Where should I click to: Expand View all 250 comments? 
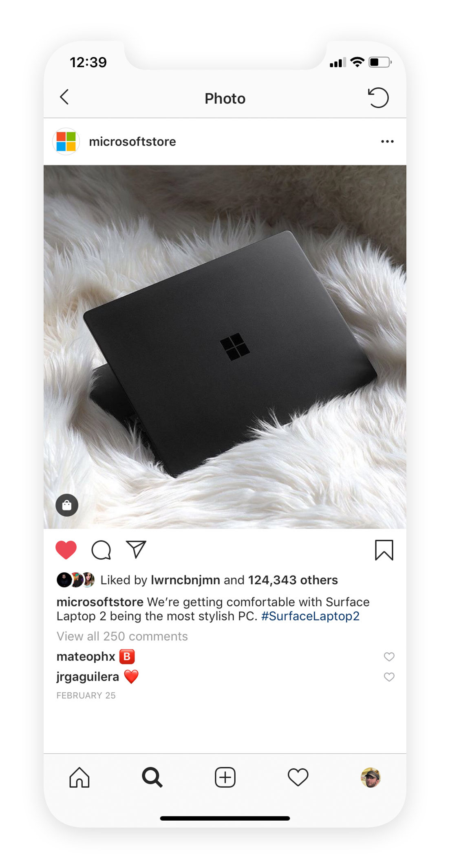coord(122,636)
